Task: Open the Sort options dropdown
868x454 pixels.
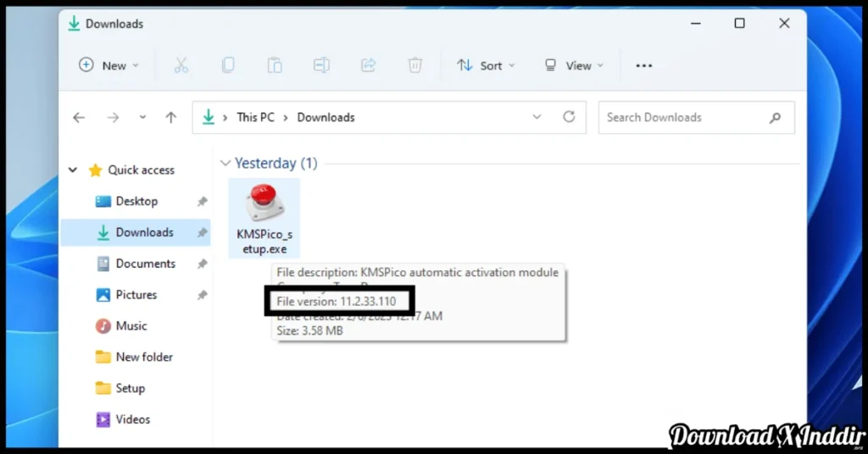Action: [485, 65]
